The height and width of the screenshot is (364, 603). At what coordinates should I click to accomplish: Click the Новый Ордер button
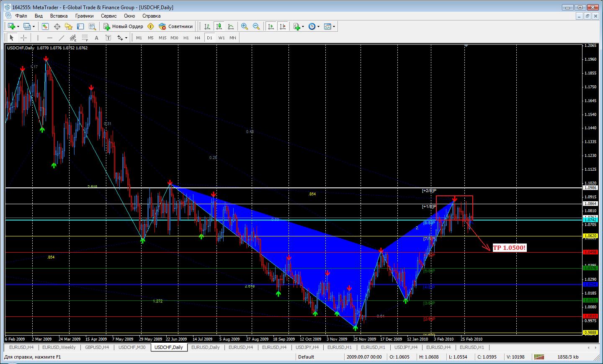coord(124,26)
